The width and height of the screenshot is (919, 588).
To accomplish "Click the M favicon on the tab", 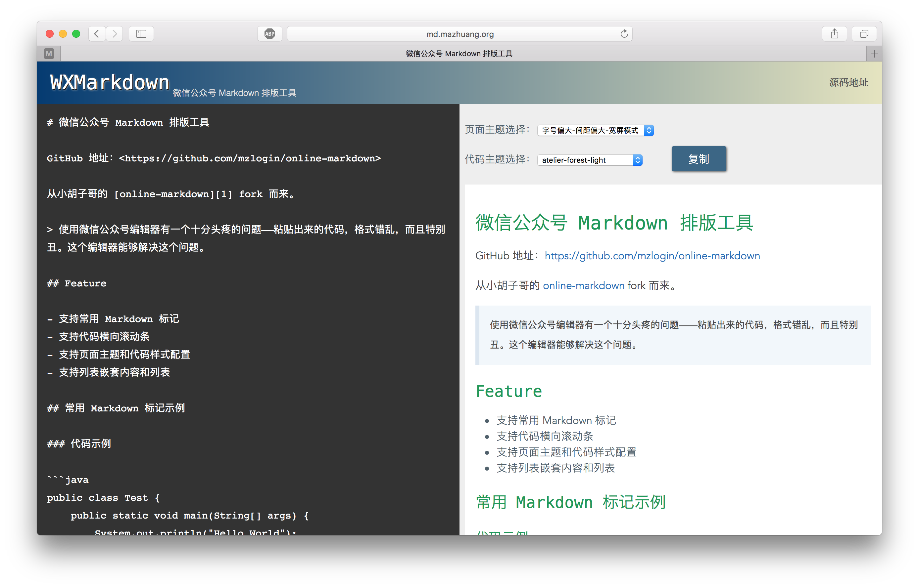I will click(49, 54).
